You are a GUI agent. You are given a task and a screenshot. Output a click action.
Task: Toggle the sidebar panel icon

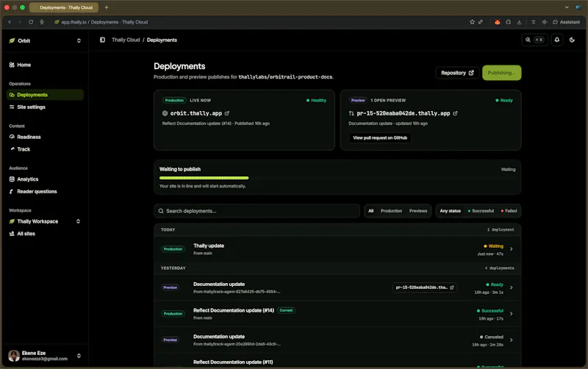(x=102, y=40)
